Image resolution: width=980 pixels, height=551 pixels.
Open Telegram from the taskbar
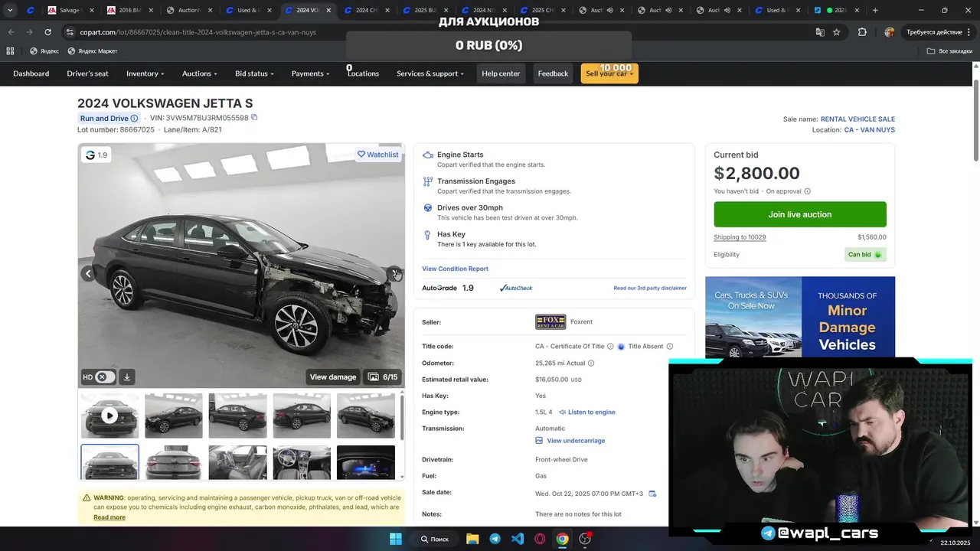tap(495, 539)
